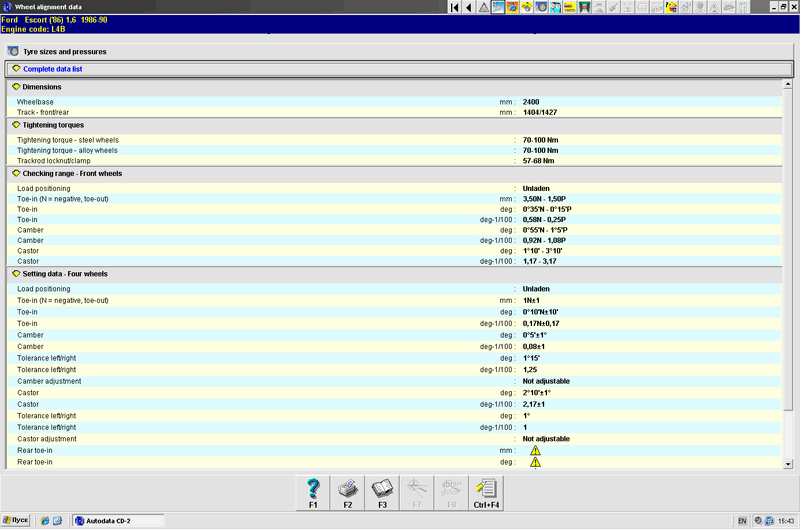Collapse the Dimensions section arrow
This screenshot has height=529, width=800.
click(16, 87)
